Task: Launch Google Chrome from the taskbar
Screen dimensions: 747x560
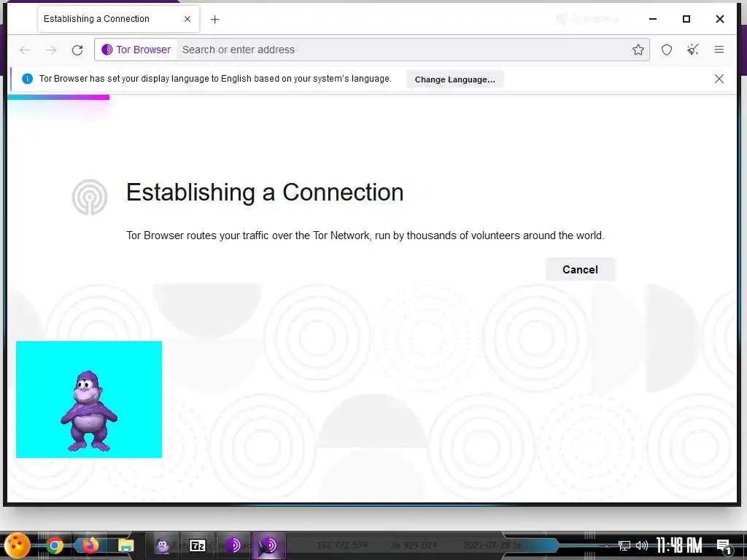Action: point(55,545)
